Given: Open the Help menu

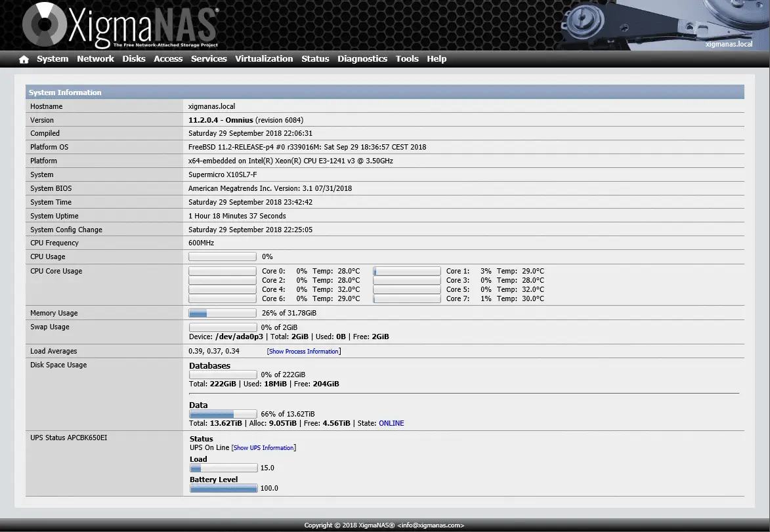Looking at the screenshot, I should pos(437,59).
